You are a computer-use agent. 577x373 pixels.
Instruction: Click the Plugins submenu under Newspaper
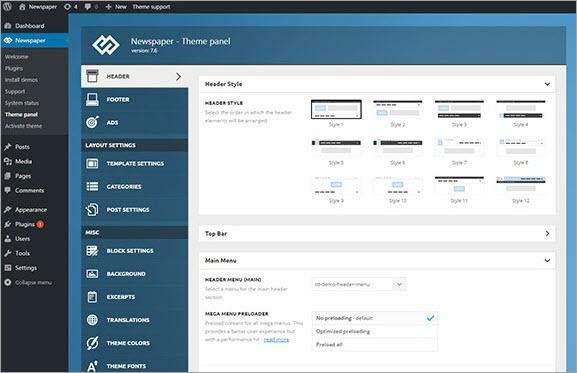pyautogui.click(x=14, y=68)
